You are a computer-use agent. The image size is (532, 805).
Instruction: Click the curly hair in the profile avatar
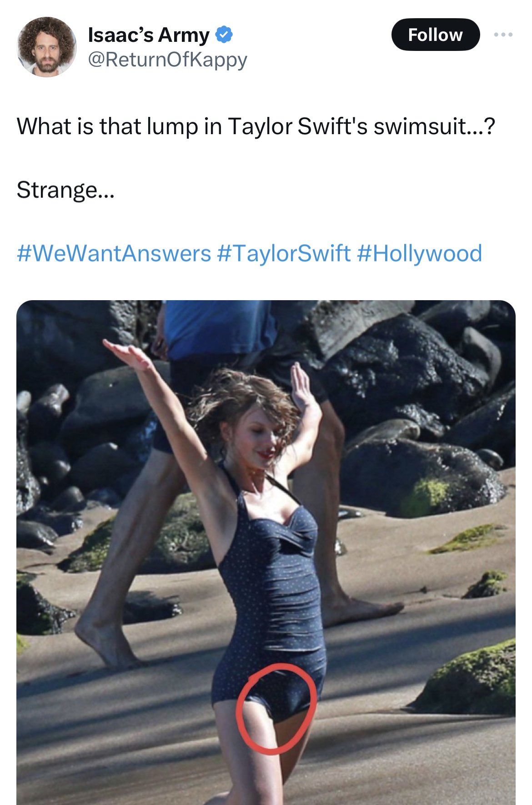pos(47,31)
